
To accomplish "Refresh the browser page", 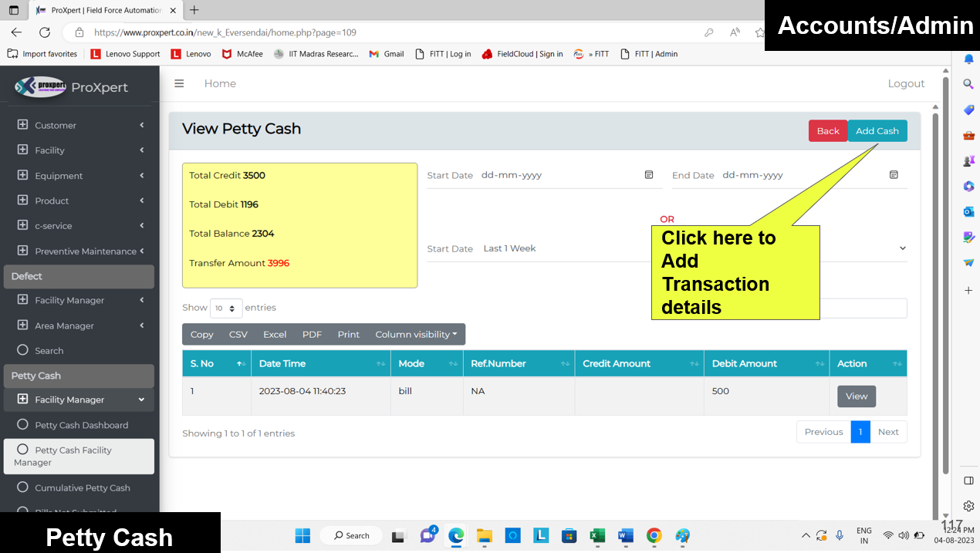I will (45, 32).
